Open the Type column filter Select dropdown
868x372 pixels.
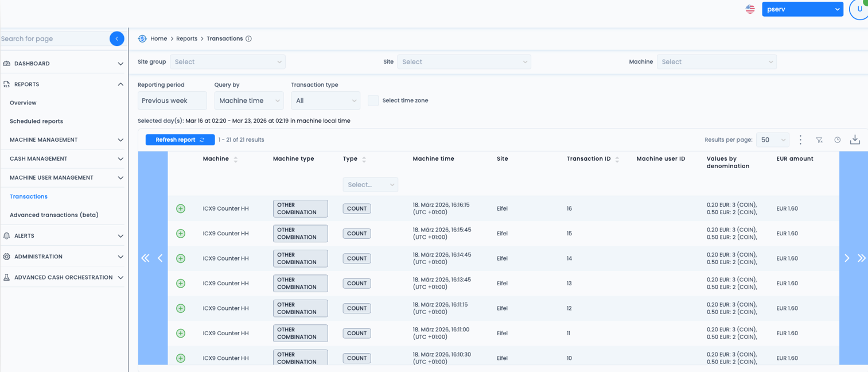point(370,185)
